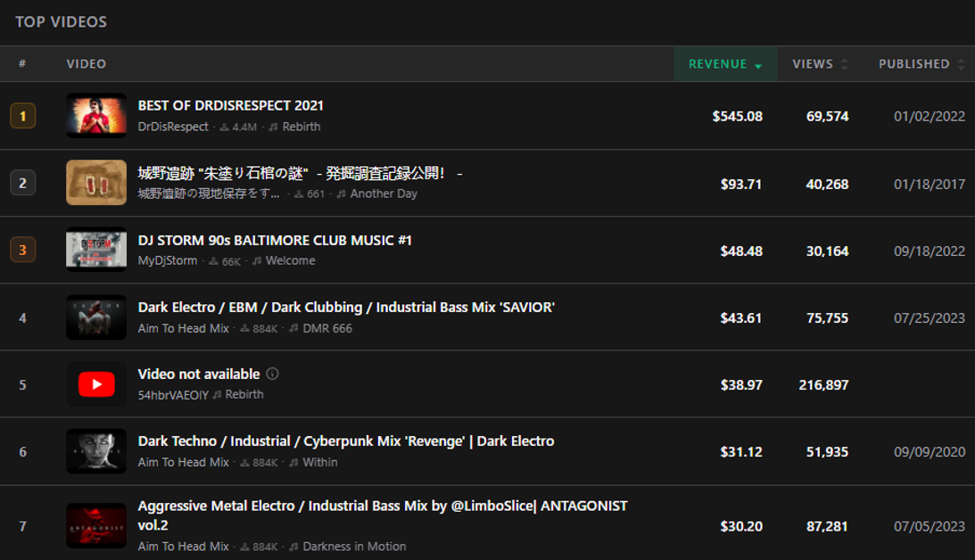Open the DrDisRespect channel link
This screenshot has height=560, width=975.
pos(173,127)
